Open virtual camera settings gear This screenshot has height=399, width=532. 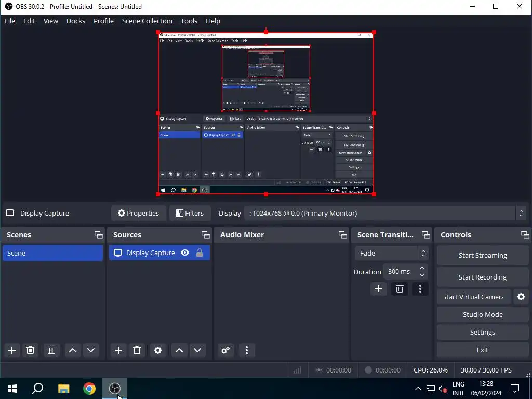[521, 297]
